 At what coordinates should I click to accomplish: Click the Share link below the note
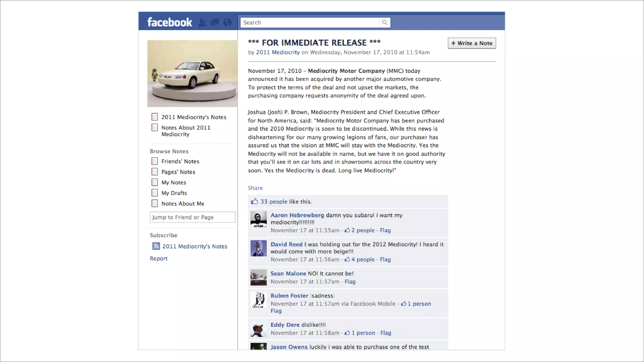255,188
